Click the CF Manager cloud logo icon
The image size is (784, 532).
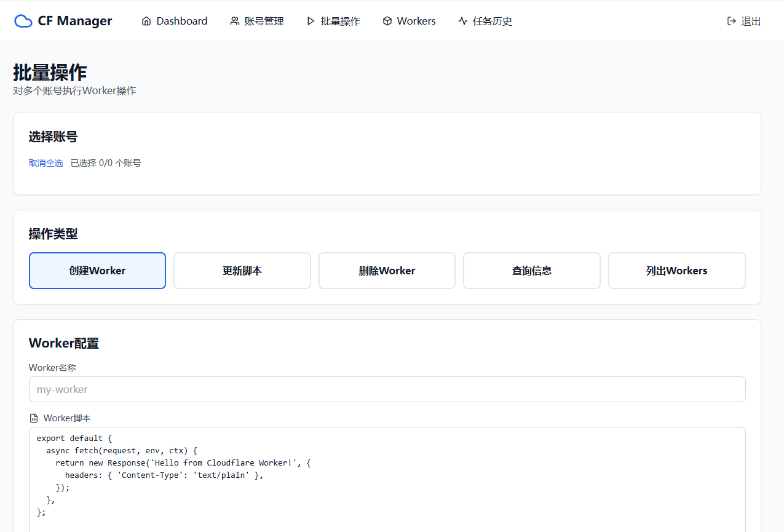click(23, 21)
